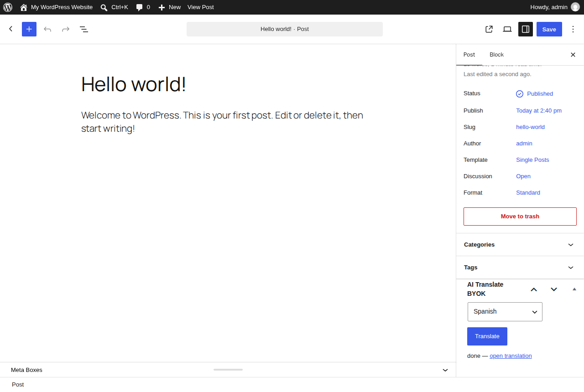
Task: Click the Hello world! Post title bar
Action: 285,29
